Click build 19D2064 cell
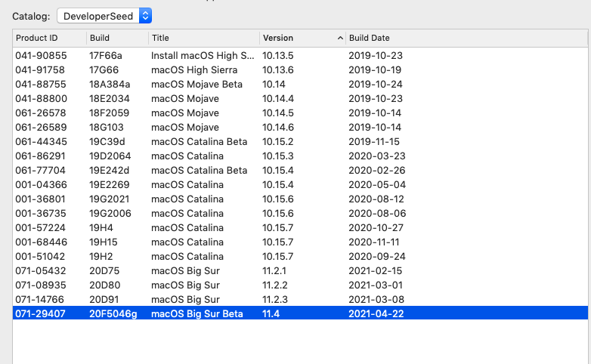The width and height of the screenshot is (591, 364). [110, 156]
